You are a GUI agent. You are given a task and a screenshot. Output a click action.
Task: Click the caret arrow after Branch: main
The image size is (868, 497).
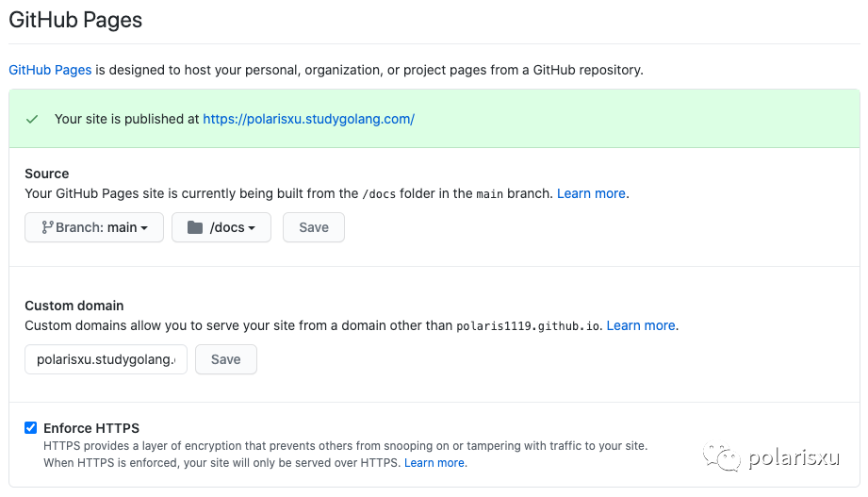(144, 228)
